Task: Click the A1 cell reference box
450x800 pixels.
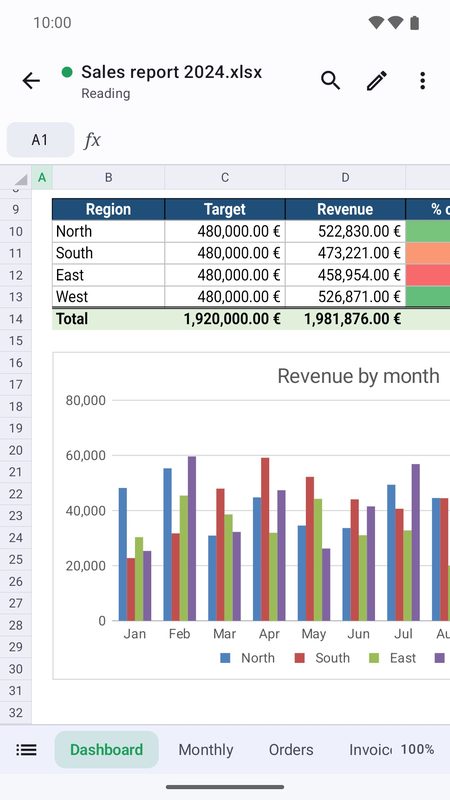Action: pos(40,140)
